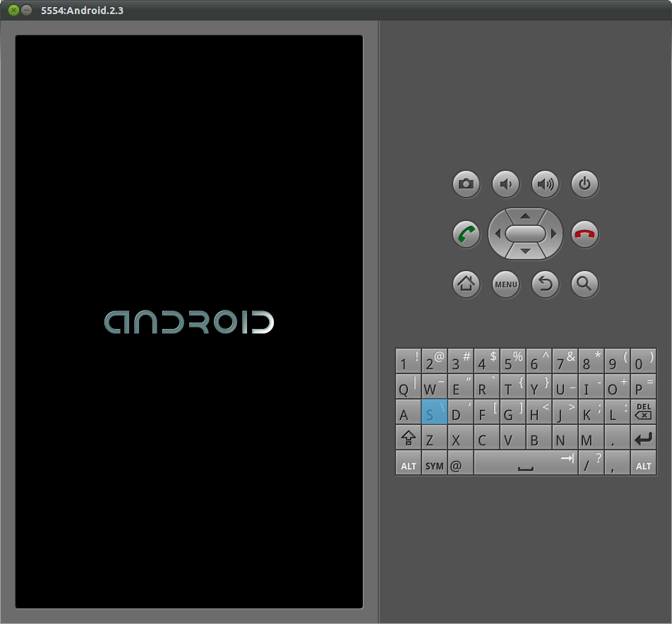This screenshot has width=672, height=624.
Task: Click the D-pad center select button
Action: [x=525, y=234]
